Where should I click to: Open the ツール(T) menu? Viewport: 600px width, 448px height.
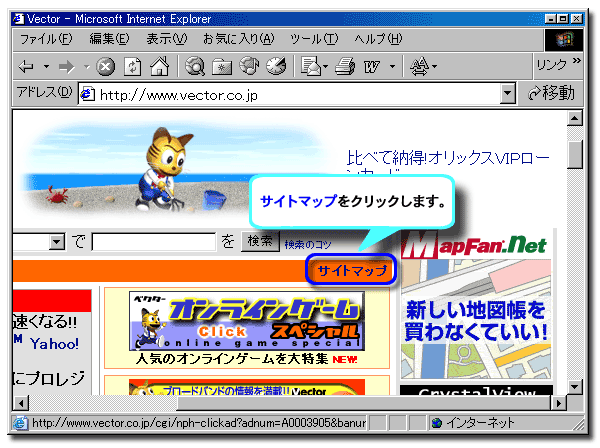(314, 39)
